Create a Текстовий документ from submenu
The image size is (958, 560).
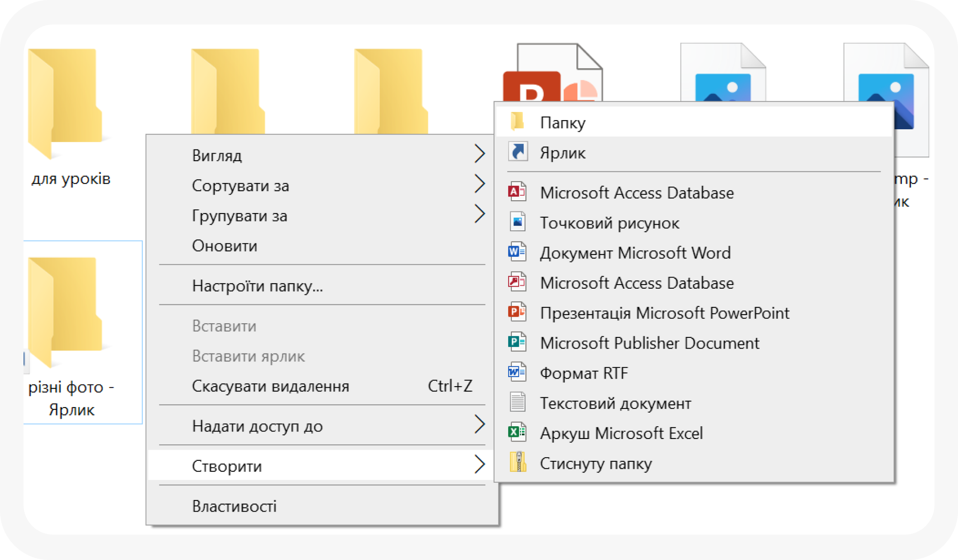click(x=615, y=403)
